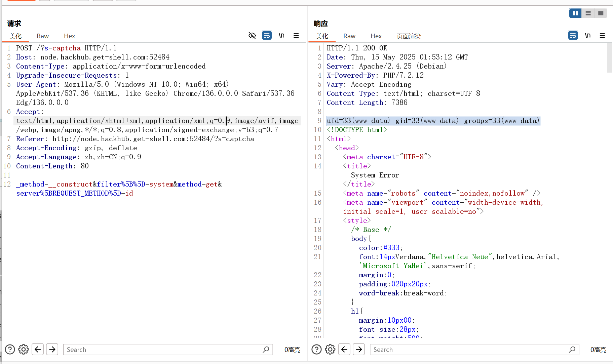Click the \n newline icon above the request
The image size is (613, 364).
(x=282, y=35)
